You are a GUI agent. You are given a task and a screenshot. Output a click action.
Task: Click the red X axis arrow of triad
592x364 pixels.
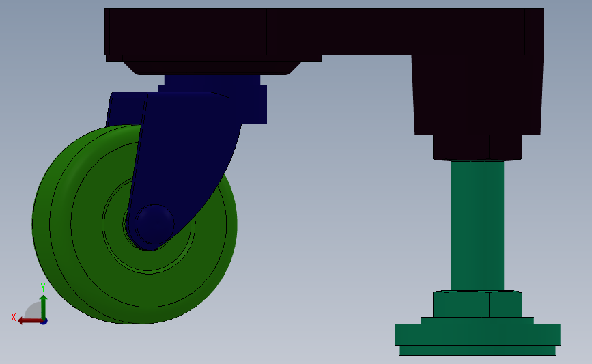tap(29, 320)
